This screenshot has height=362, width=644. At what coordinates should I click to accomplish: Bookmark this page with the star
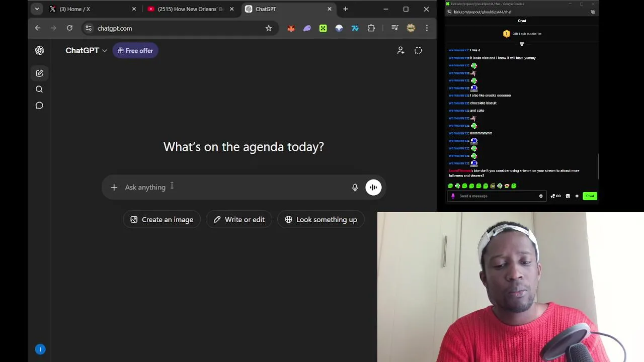click(x=269, y=28)
